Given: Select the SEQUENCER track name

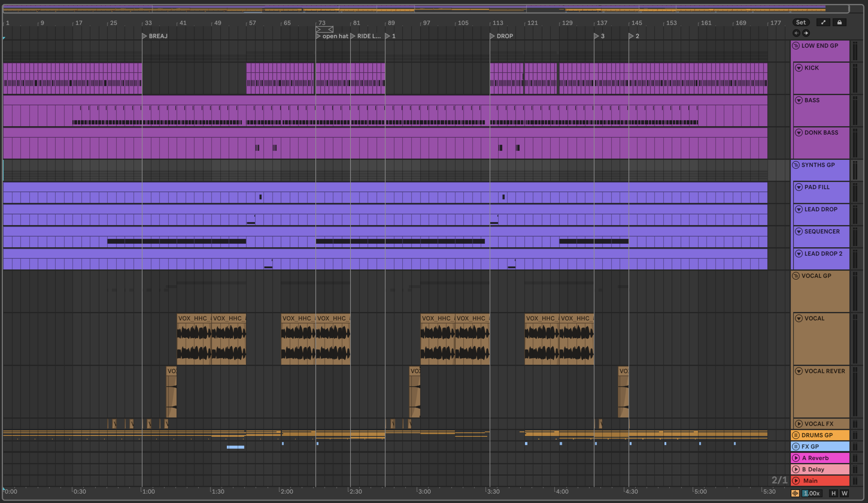Looking at the screenshot, I should (x=822, y=231).
